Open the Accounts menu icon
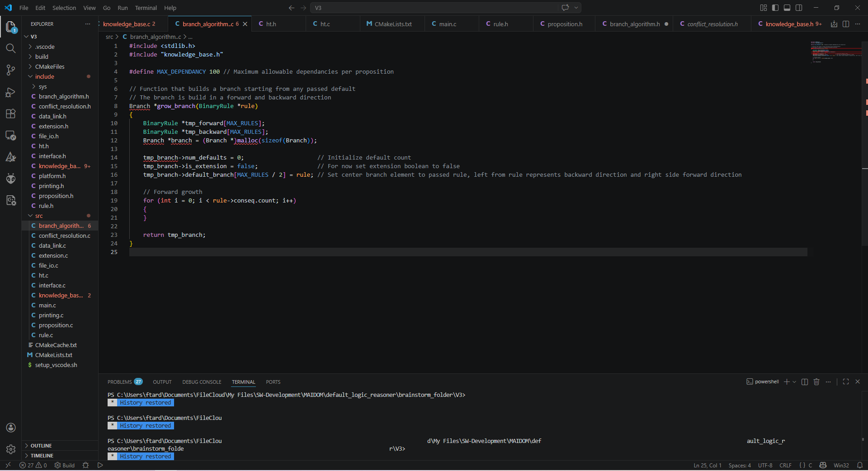The height and width of the screenshot is (471, 868). click(11, 428)
